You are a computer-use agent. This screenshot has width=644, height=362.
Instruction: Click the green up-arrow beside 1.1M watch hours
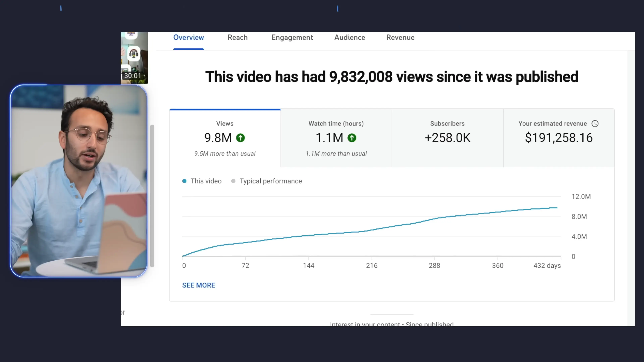click(x=352, y=138)
